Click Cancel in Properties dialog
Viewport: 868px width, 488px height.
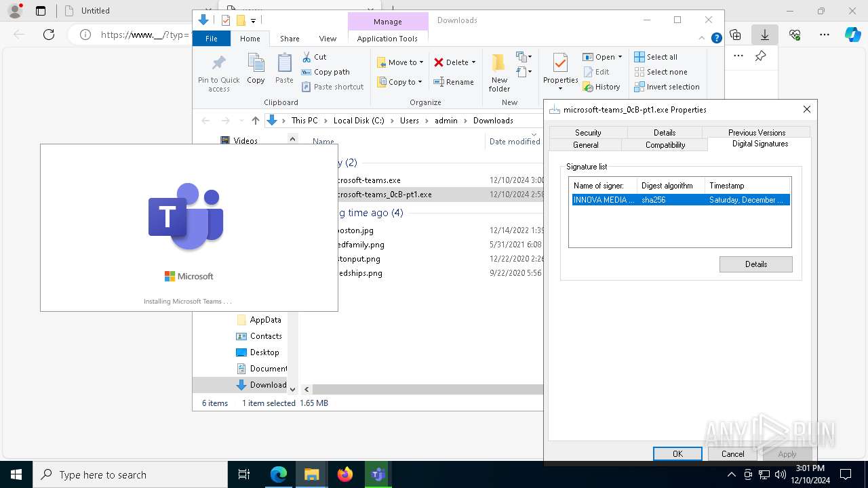point(732,454)
